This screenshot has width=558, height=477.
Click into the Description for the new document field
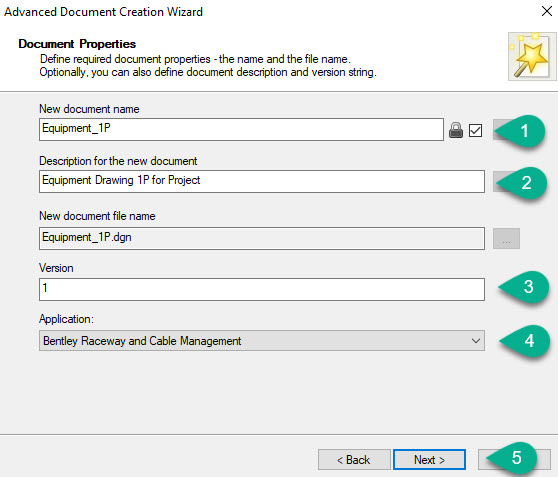[x=262, y=182]
